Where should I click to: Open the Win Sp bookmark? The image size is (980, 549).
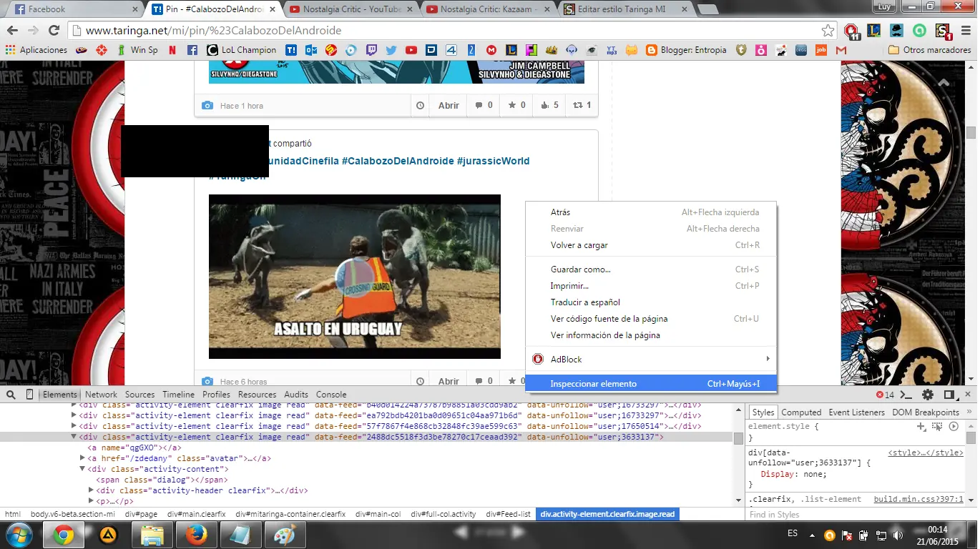pos(137,50)
